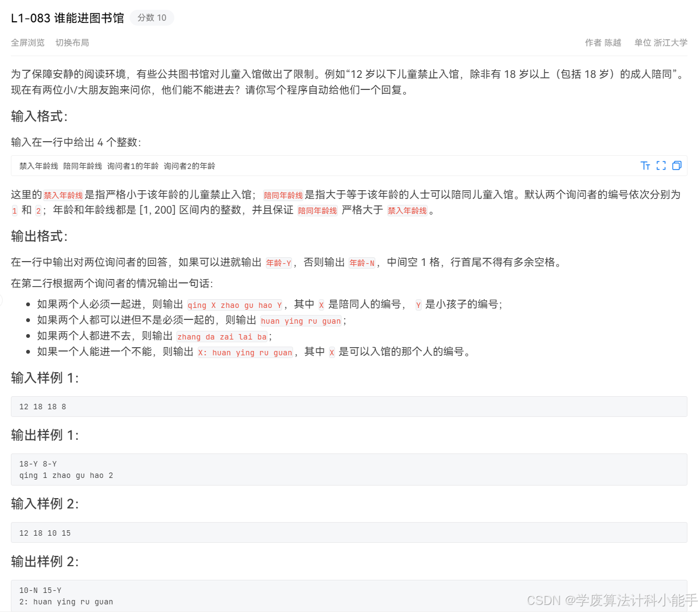Click the 年龄-Y output code span

pyautogui.click(x=278, y=263)
